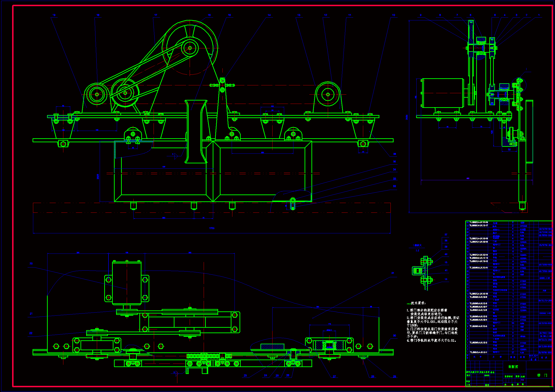Viewport: 555px width, 392px height.
Task: Click the I 部放大 detail label
Action: coord(417,245)
